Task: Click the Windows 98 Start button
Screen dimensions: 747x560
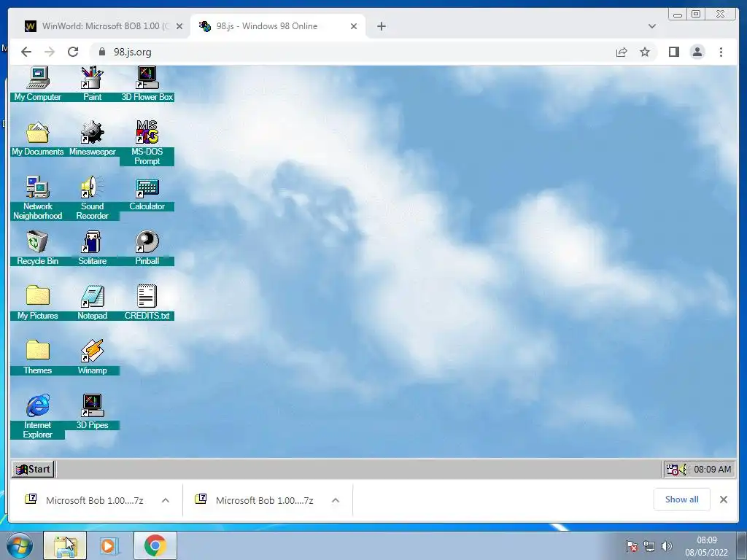Action: [x=33, y=469]
